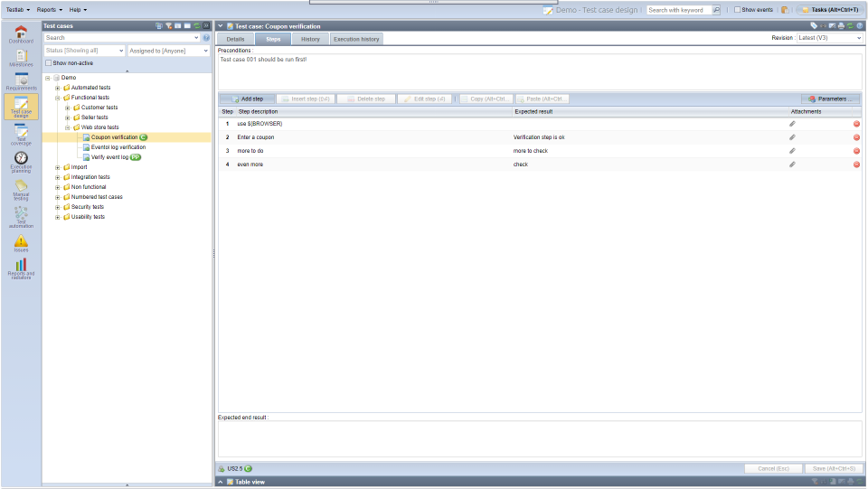Click the 'Verification step is ok' cell
868x489 pixels.
point(539,137)
